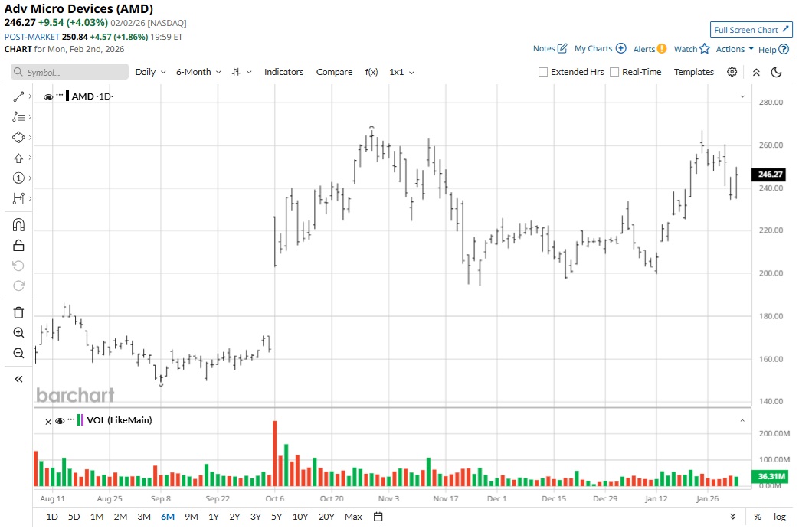This screenshot has height=532, width=812.
Task: Enable the Real-Time checkbox
Action: pos(614,73)
